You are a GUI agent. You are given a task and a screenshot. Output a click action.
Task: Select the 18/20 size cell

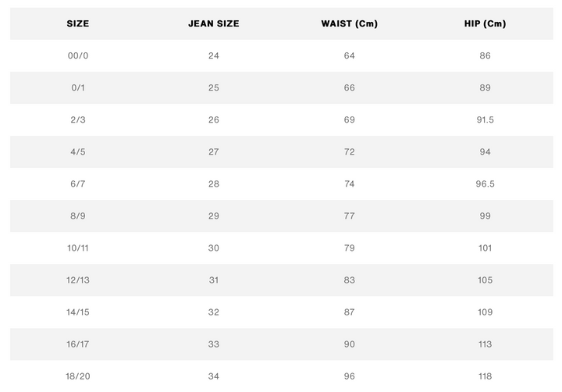[78, 376]
